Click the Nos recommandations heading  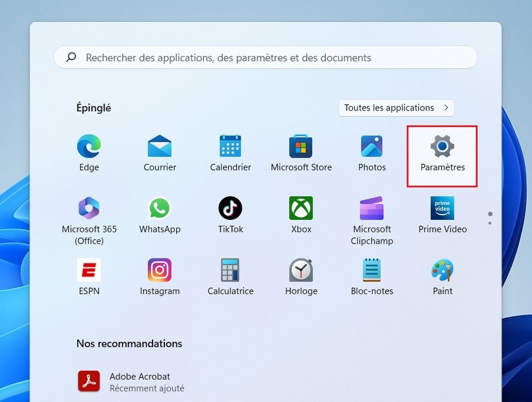point(129,343)
